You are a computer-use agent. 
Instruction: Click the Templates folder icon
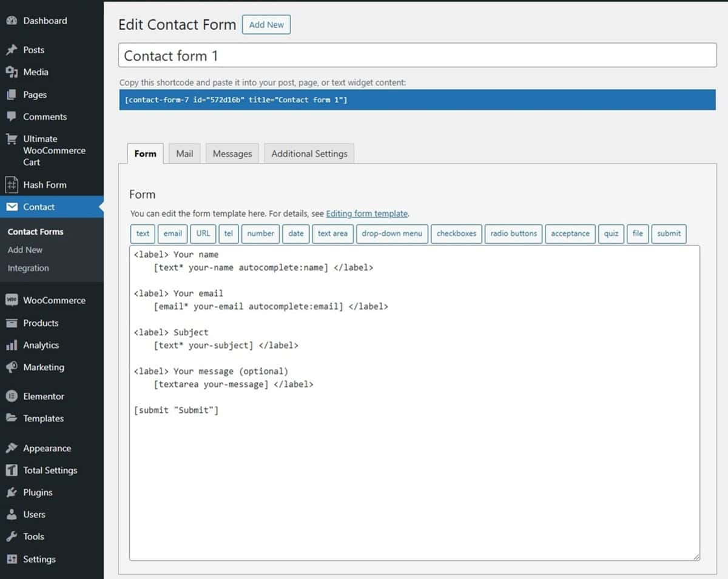pyautogui.click(x=12, y=418)
